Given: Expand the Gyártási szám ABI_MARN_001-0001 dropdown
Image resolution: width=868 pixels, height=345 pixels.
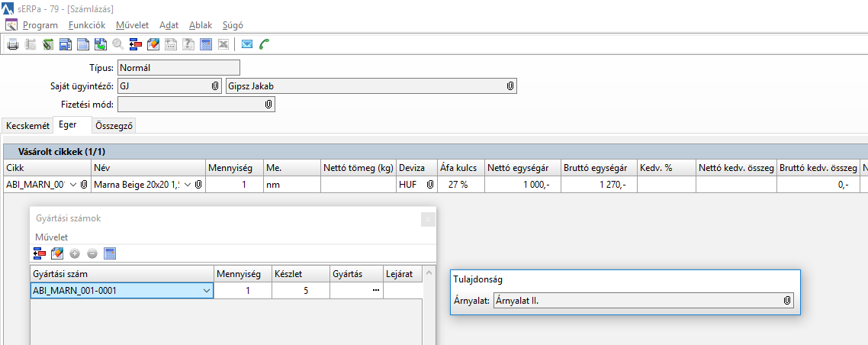Looking at the screenshot, I should tap(207, 291).
